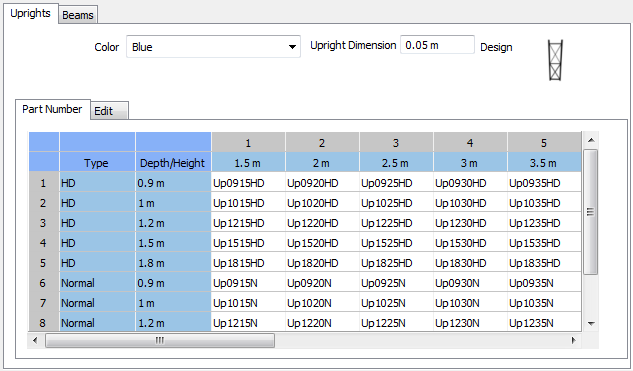This screenshot has width=633, height=371.
Task: Select row number 1 header
Action: (44, 182)
